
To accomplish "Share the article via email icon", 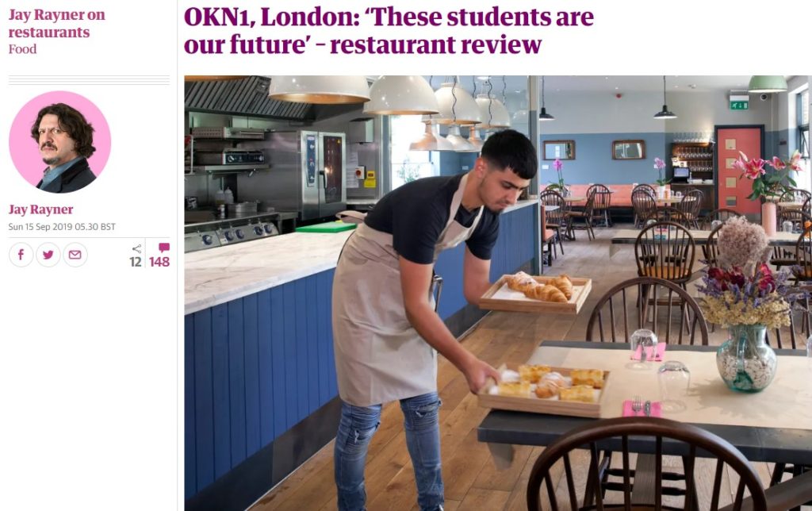I will click(x=75, y=255).
